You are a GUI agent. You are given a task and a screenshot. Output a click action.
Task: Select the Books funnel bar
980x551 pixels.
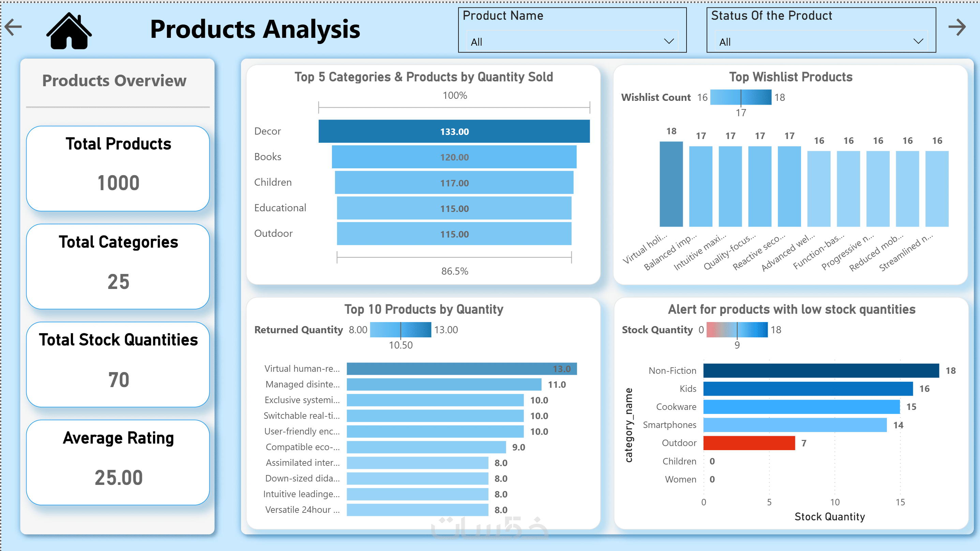point(454,157)
